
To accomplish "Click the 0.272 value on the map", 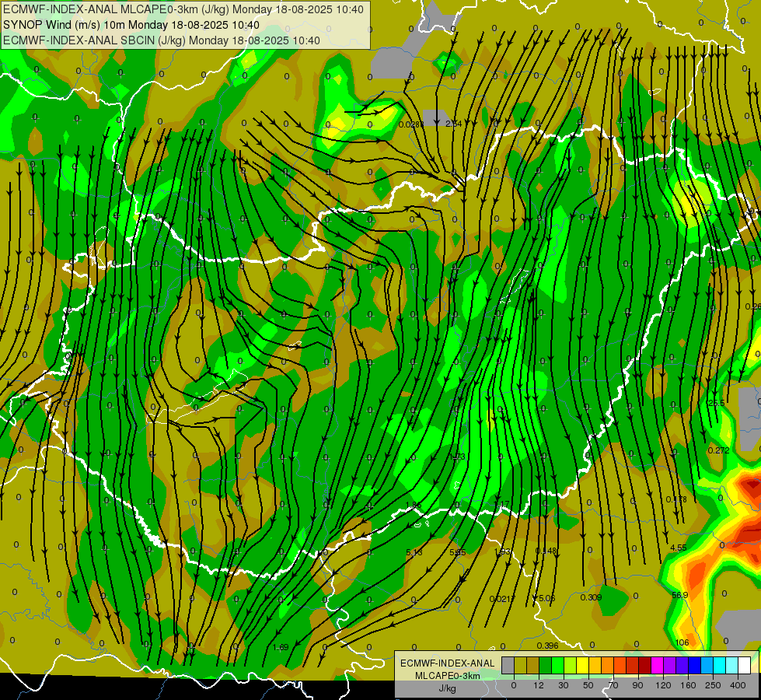I will point(718,450).
